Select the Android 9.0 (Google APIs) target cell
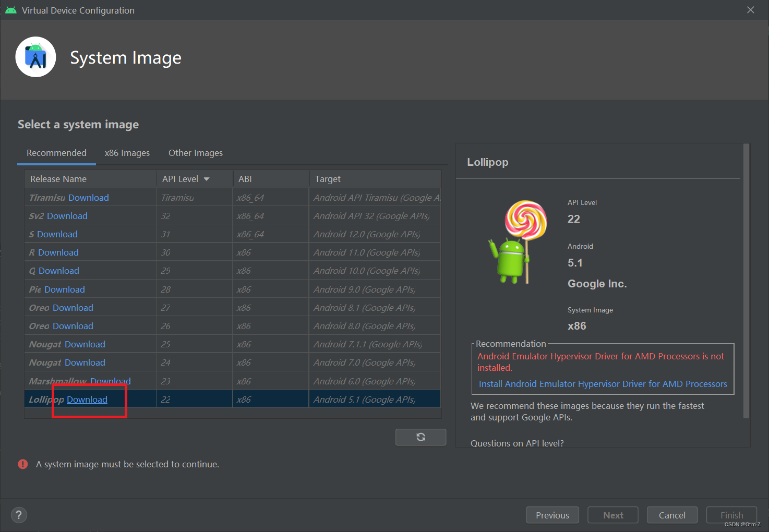Viewport: 769px width, 532px height. pyautogui.click(x=375, y=289)
